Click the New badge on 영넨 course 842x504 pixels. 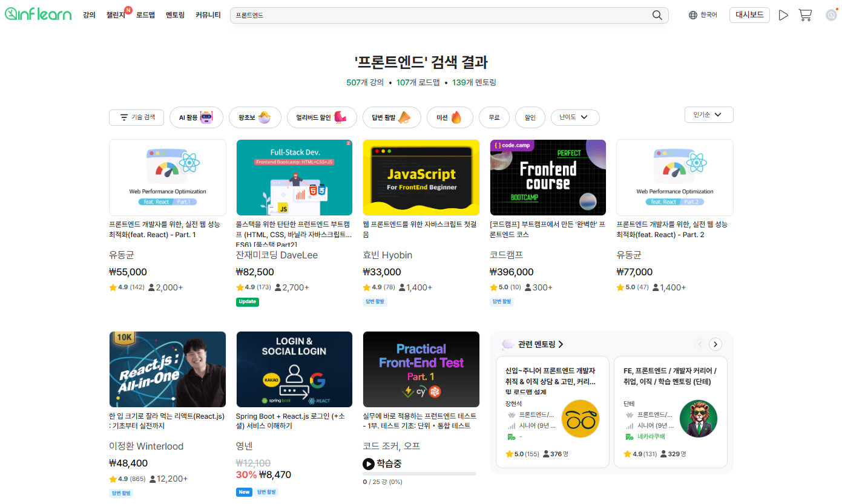(x=244, y=493)
